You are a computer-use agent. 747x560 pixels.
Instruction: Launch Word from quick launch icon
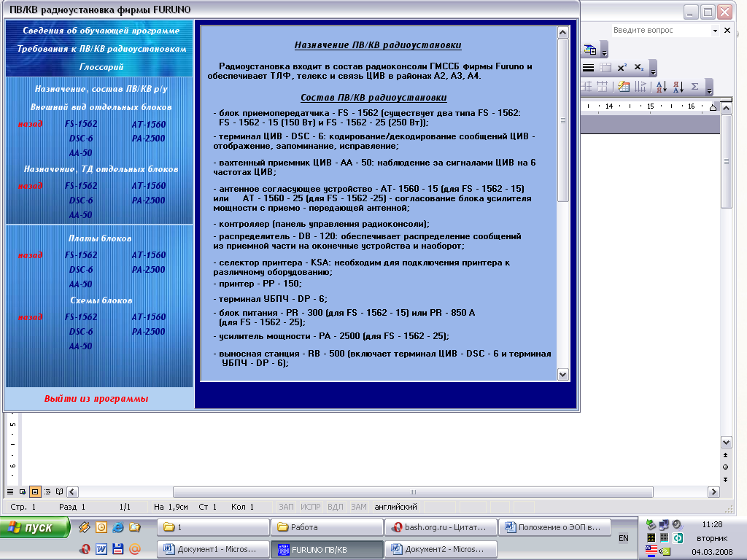coord(101,549)
